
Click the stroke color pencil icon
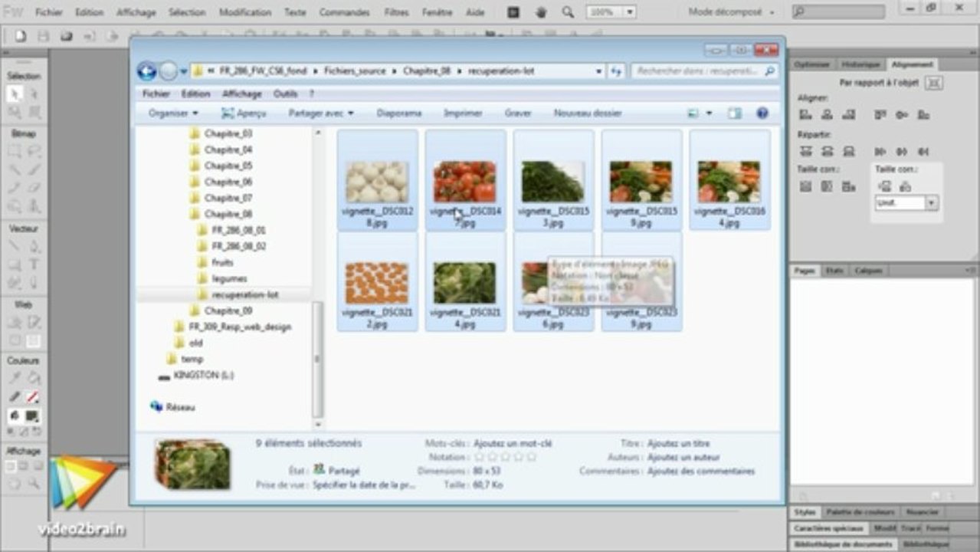(x=15, y=396)
